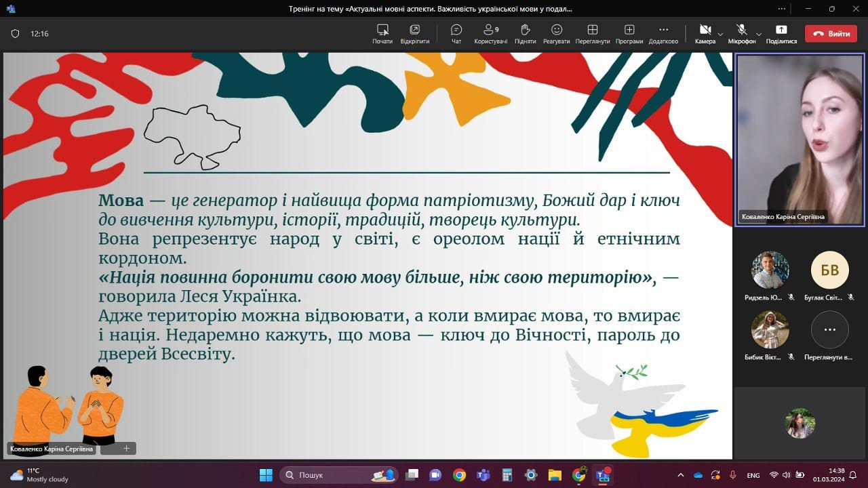
Task: Show the participants list (Користувачі)
Action: point(490,33)
